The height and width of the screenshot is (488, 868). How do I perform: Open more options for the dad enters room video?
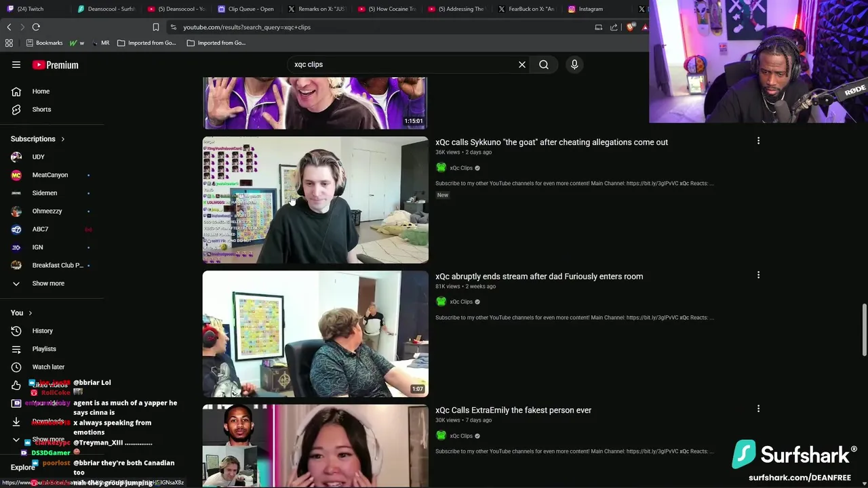coord(758,275)
